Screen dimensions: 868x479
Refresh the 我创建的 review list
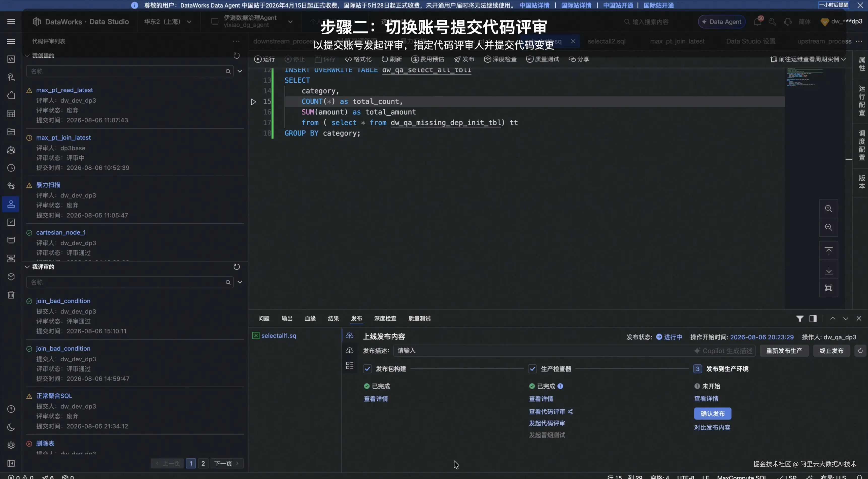coord(237,56)
